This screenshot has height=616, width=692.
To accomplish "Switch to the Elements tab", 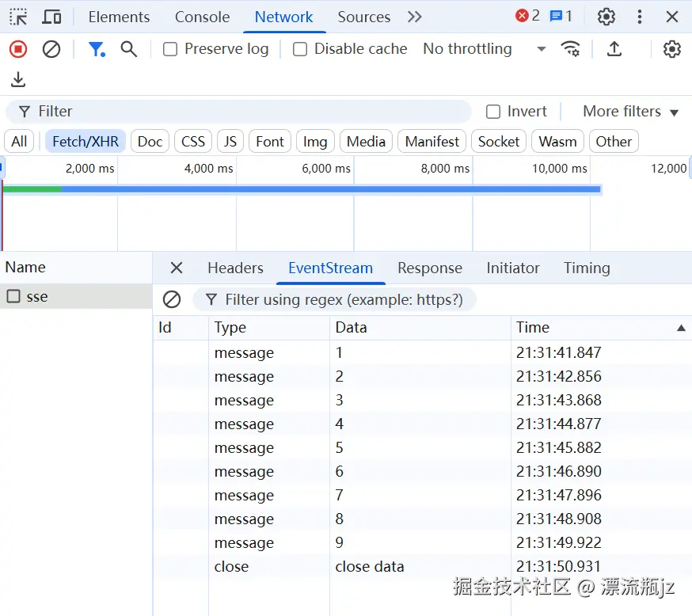I will click(x=119, y=17).
